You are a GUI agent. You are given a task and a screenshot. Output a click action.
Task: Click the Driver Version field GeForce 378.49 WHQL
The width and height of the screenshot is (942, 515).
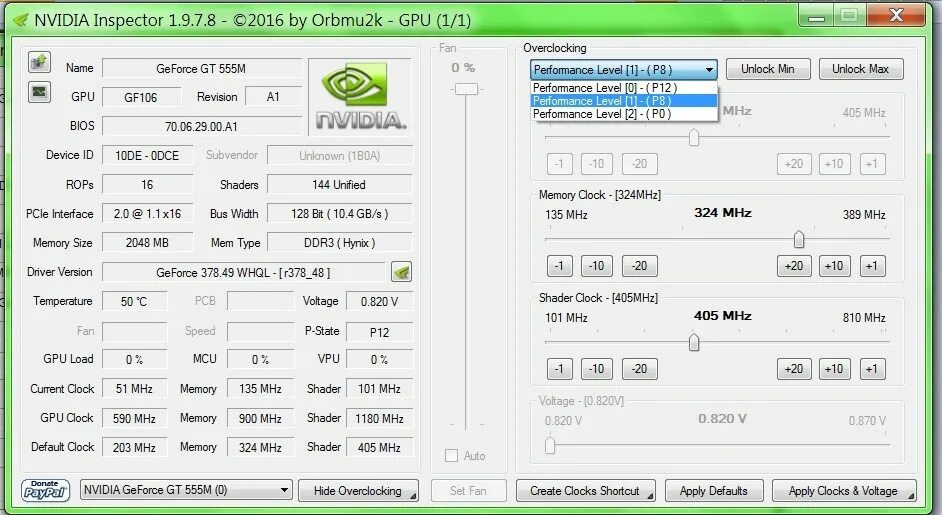point(243,272)
